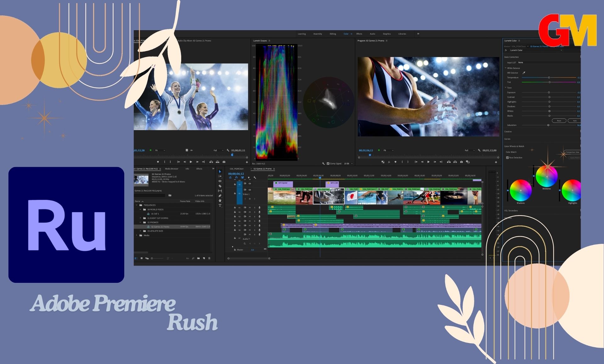Switch Project panel to Icon view
The image size is (604, 364).
pyautogui.click(x=142, y=258)
